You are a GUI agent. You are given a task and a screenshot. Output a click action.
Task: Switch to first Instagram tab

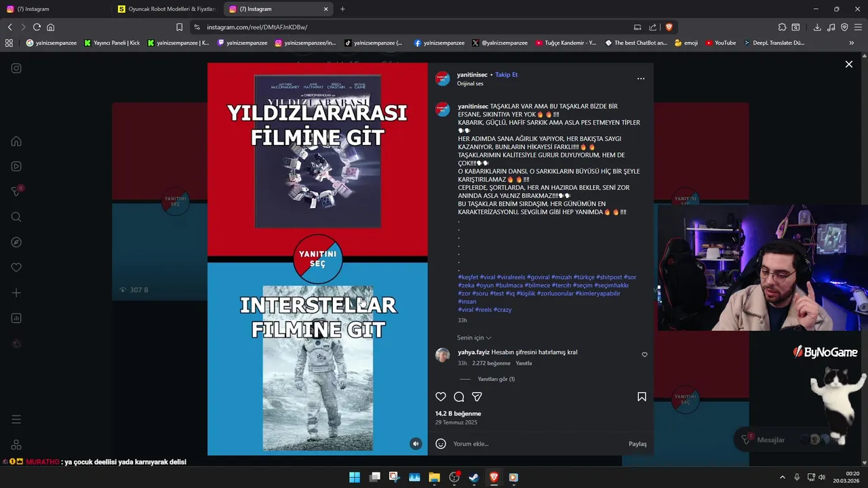(x=57, y=9)
